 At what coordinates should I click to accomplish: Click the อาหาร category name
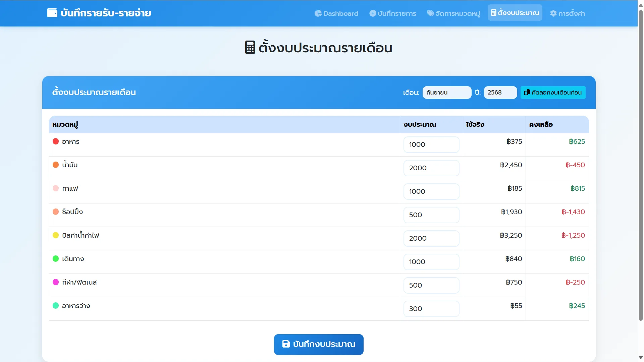71,141
